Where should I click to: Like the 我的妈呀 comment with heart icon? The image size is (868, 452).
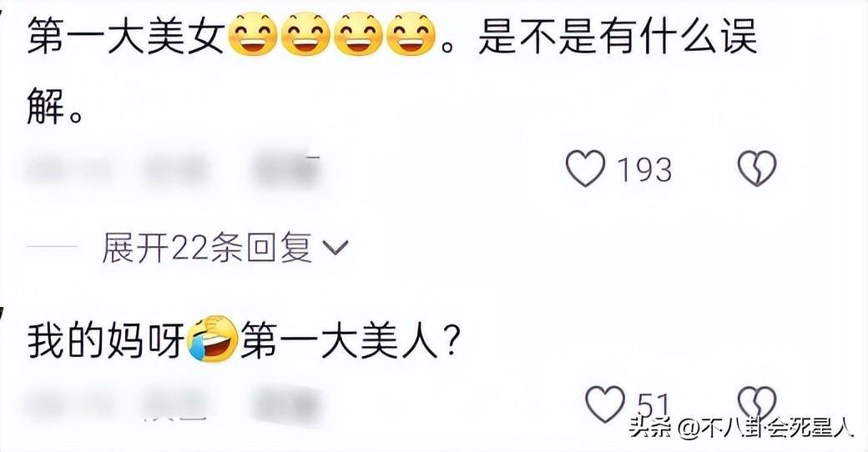606,404
